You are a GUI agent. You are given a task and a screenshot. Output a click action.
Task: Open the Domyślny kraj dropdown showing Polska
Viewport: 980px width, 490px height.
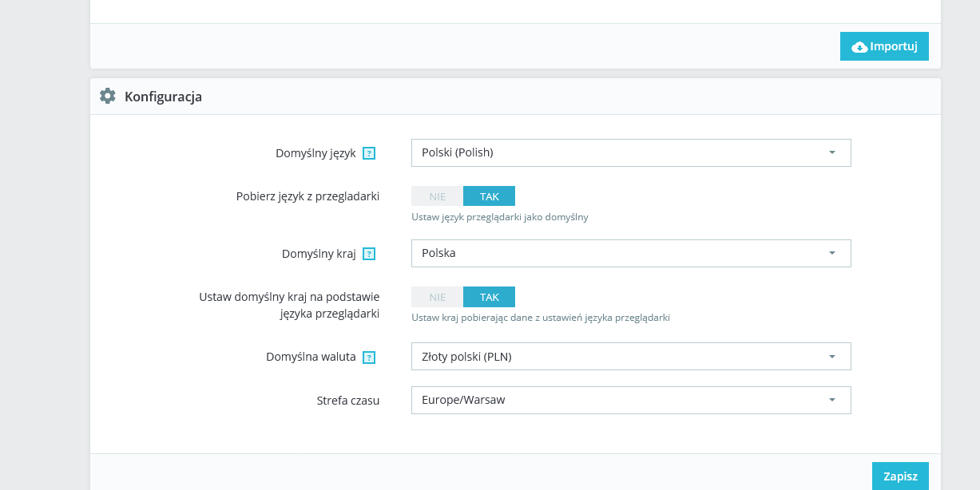[x=631, y=254]
